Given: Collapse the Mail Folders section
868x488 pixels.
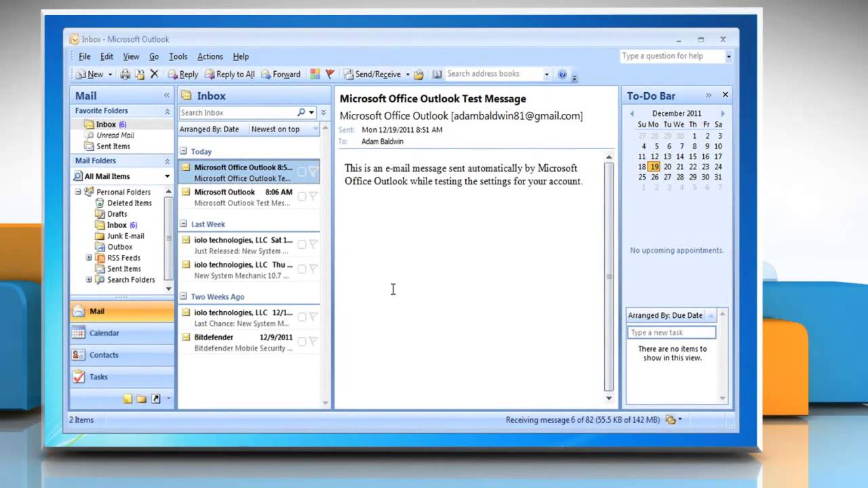Looking at the screenshot, I should [167, 161].
